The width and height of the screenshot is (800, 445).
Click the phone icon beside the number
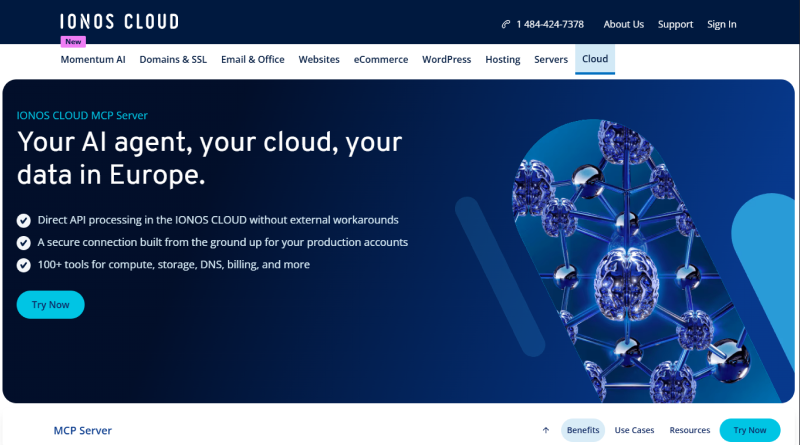[x=506, y=24]
